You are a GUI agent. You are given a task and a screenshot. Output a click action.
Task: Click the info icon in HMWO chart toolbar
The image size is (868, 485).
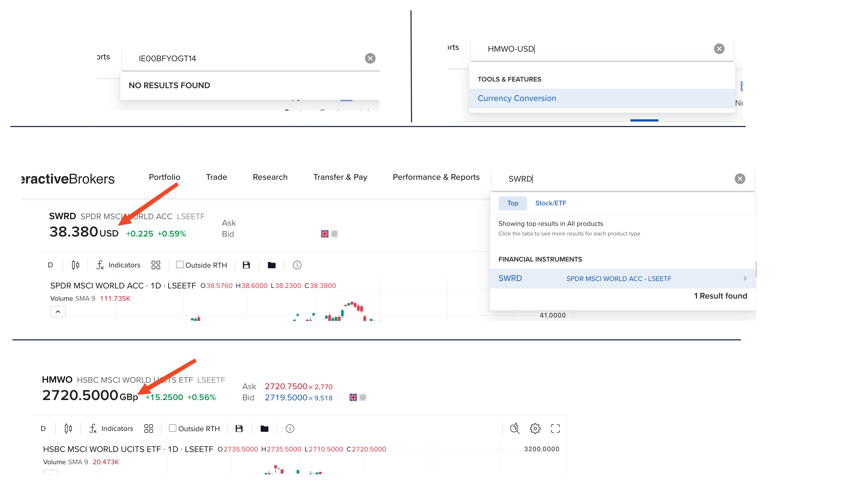[x=290, y=429]
